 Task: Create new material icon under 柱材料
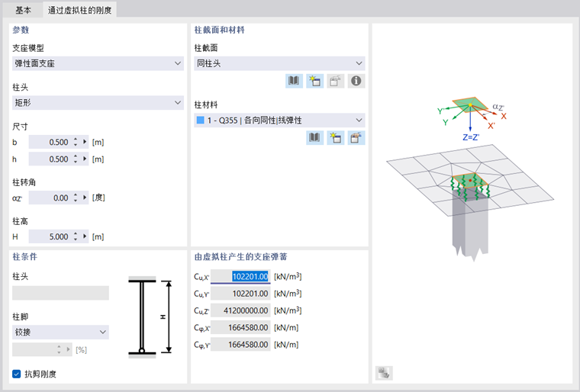click(336, 137)
